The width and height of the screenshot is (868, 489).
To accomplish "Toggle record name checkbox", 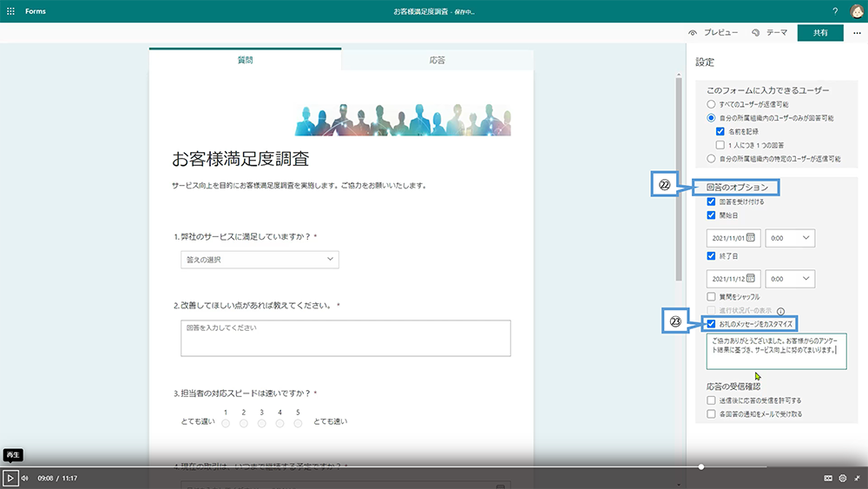I will pos(720,131).
